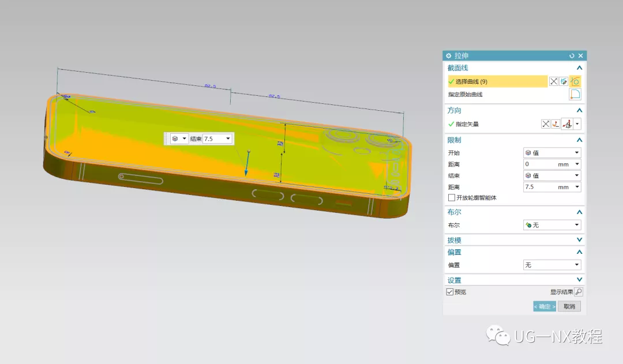Click the sketch section icon beside 选择曲线
The height and width of the screenshot is (364, 623).
tap(564, 81)
